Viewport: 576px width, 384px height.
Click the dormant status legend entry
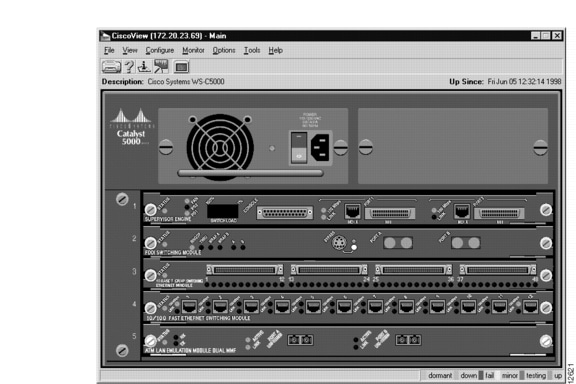[x=440, y=376]
